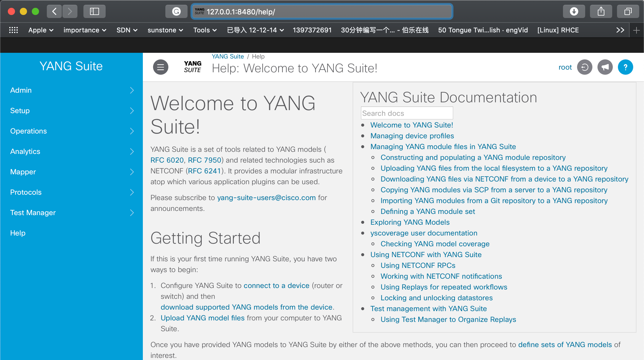Click the yang-suite-users@cisco.com email link

point(266,198)
